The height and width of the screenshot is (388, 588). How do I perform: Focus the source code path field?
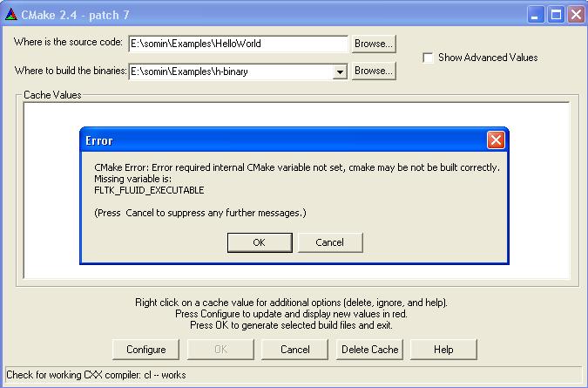(238, 44)
